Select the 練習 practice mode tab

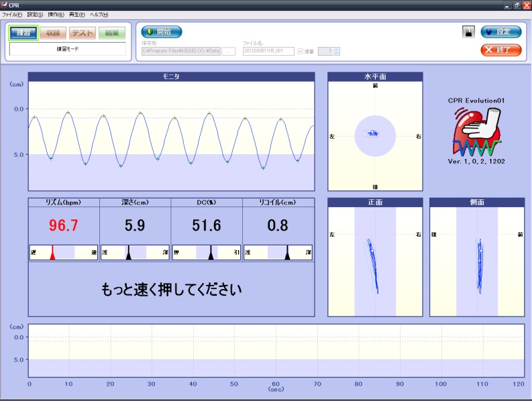tap(23, 33)
